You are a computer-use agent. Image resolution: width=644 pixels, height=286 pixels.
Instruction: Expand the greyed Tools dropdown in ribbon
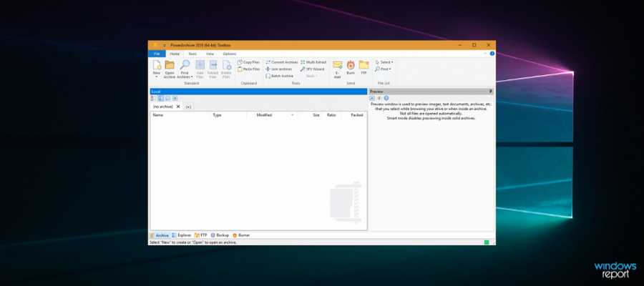tap(312, 76)
